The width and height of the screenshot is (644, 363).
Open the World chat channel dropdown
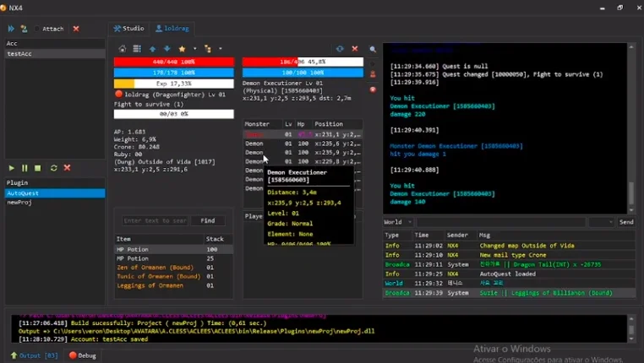[x=397, y=222]
